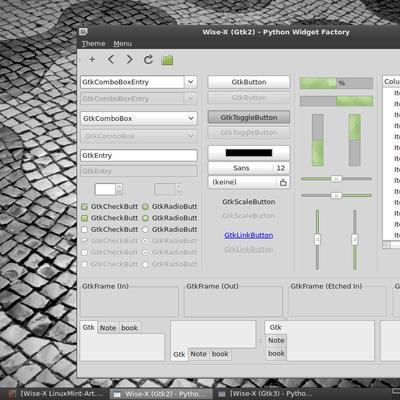Select the Gtk tab in top-tabbed notebook
Viewport: 400px width, 400px height.
click(89, 327)
